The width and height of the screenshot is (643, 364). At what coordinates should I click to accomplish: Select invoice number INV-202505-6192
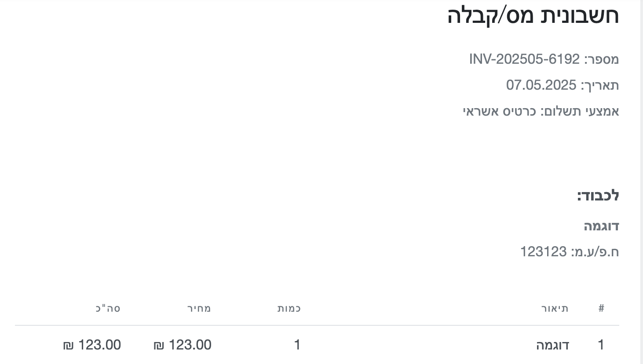[524, 59]
